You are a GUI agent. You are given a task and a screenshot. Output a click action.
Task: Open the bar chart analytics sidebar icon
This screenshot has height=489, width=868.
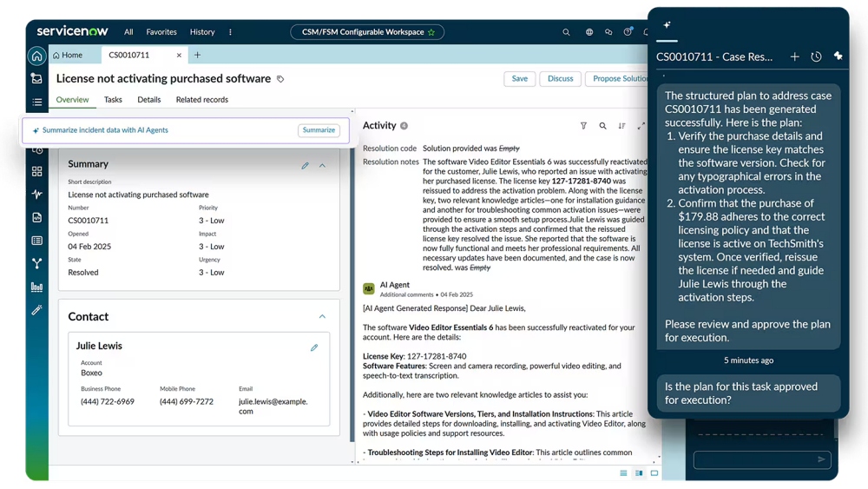tap(36, 287)
